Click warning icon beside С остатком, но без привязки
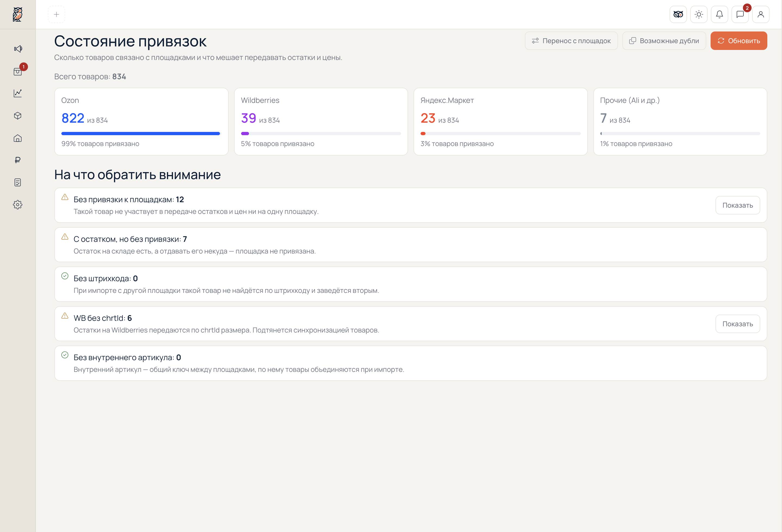This screenshot has width=782, height=532. pos(65,237)
